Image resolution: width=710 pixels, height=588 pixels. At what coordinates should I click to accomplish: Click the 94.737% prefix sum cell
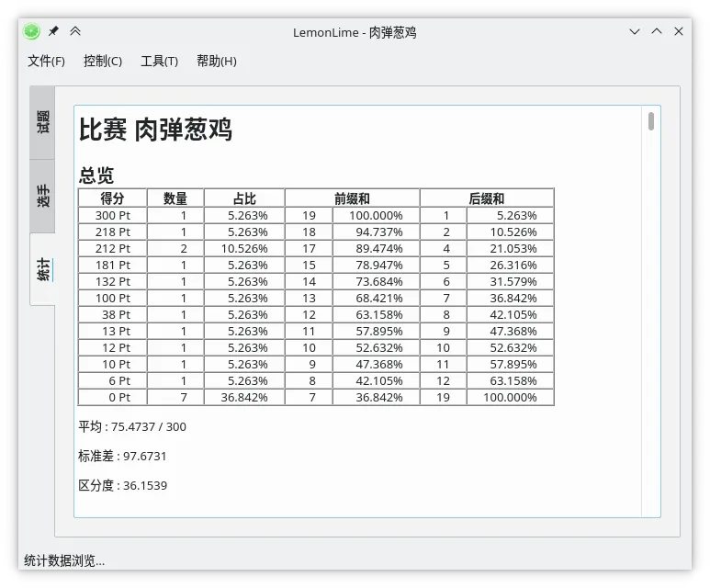point(376,232)
